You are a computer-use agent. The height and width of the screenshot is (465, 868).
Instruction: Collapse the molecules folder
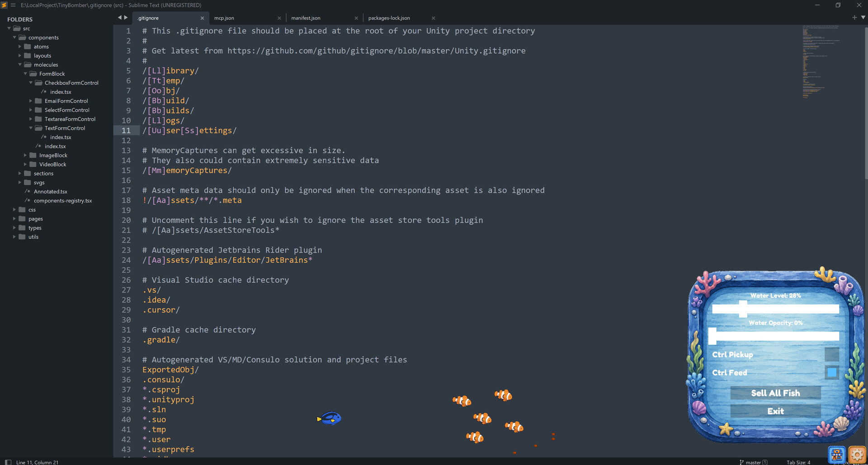click(x=20, y=65)
